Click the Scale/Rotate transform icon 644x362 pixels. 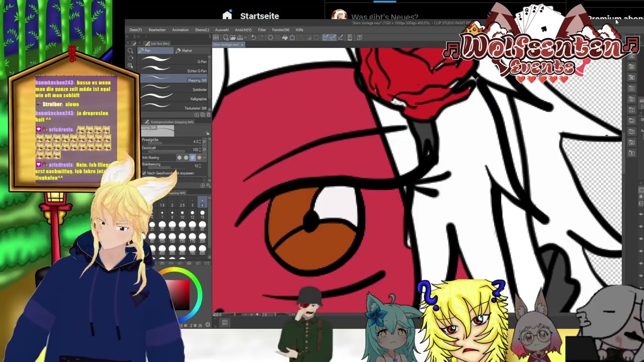point(292,37)
